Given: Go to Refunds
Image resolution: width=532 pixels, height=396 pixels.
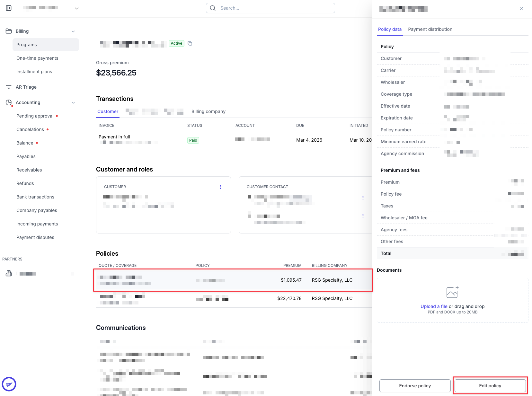Looking at the screenshot, I should click(25, 183).
